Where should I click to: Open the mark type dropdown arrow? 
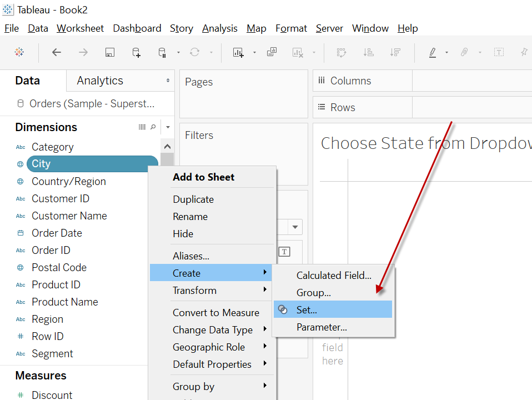point(295,227)
